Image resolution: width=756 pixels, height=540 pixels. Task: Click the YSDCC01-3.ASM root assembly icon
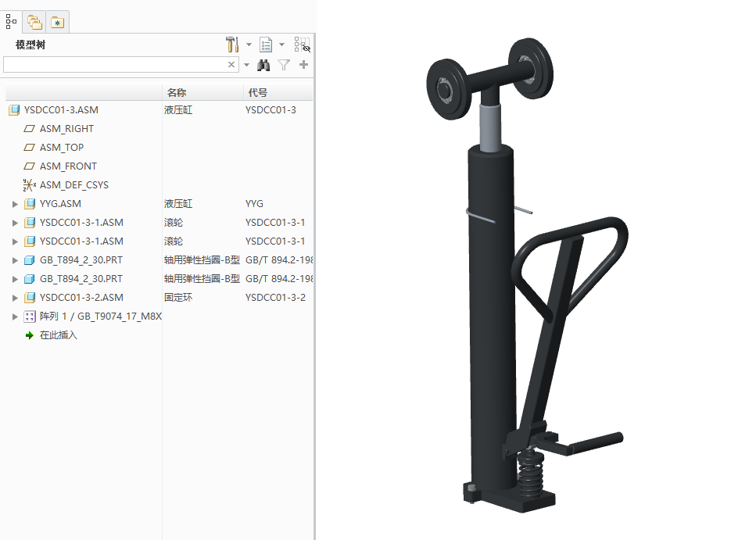click(x=14, y=110)
